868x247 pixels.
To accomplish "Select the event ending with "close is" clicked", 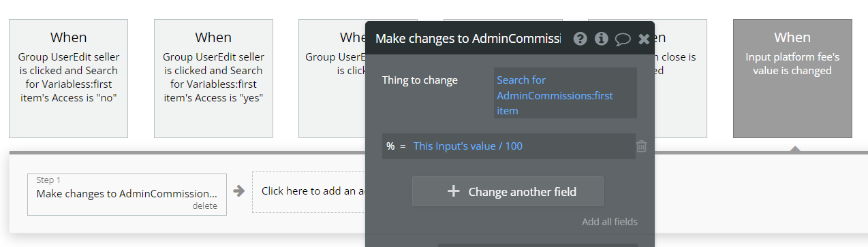I will 681,78.
